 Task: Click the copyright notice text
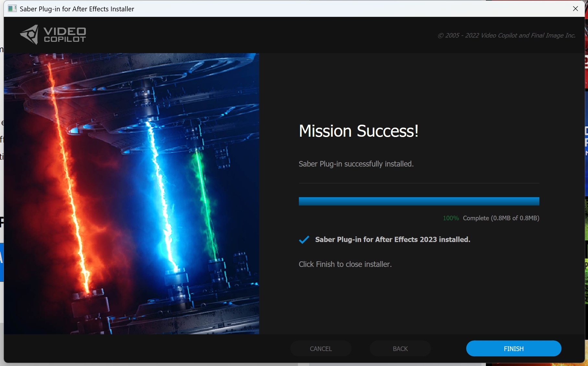pos(506,35)
